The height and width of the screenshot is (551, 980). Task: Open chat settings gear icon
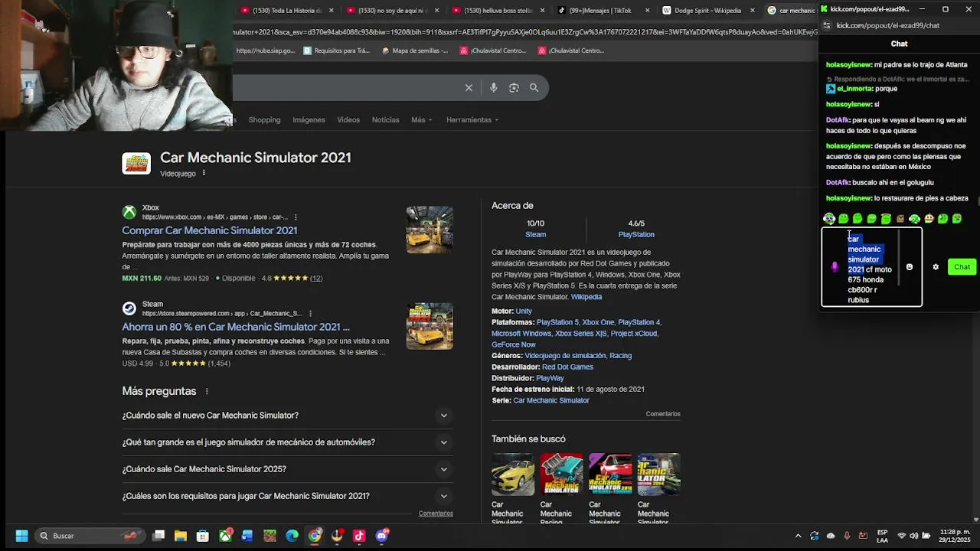936,267
